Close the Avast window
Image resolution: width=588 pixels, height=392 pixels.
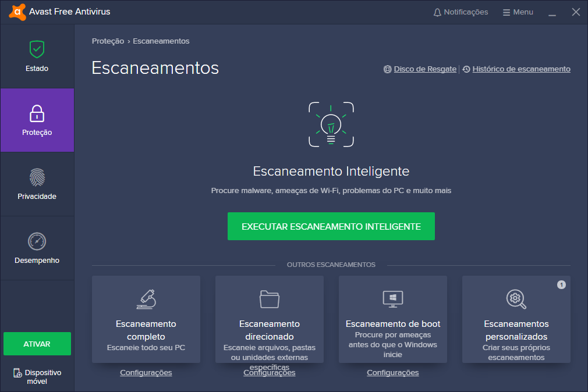[576, 12]
